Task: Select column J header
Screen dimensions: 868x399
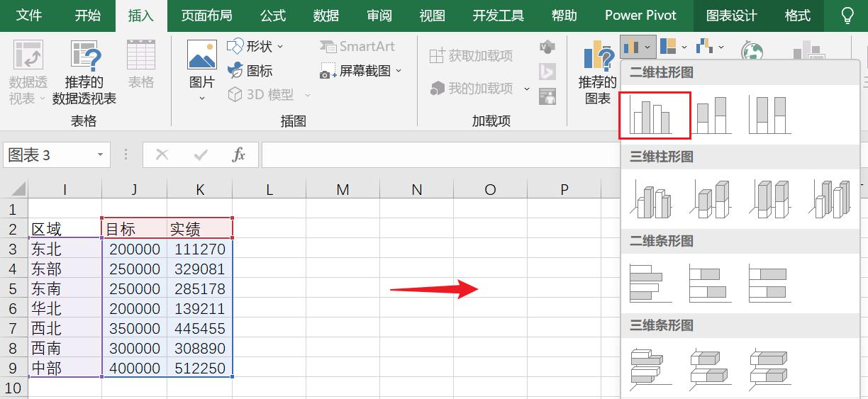Action: pyautogui.click(x=135, y=189)
